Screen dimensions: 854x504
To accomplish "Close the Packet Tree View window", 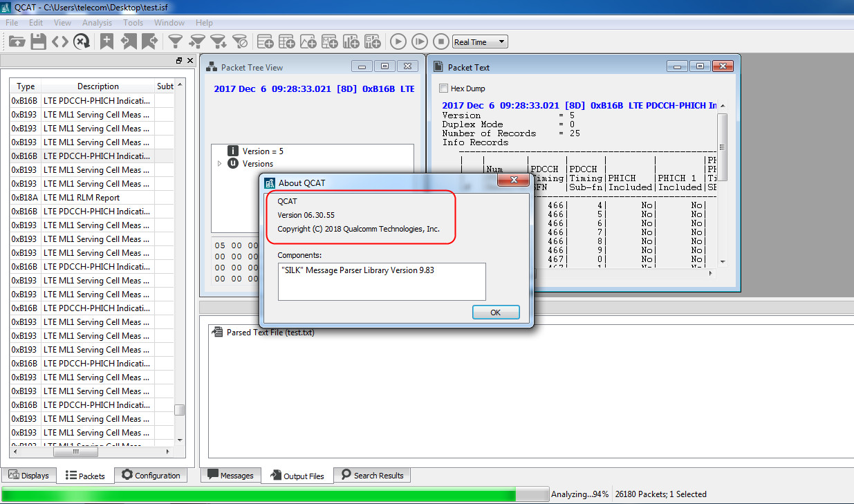I will pos(408,66).
